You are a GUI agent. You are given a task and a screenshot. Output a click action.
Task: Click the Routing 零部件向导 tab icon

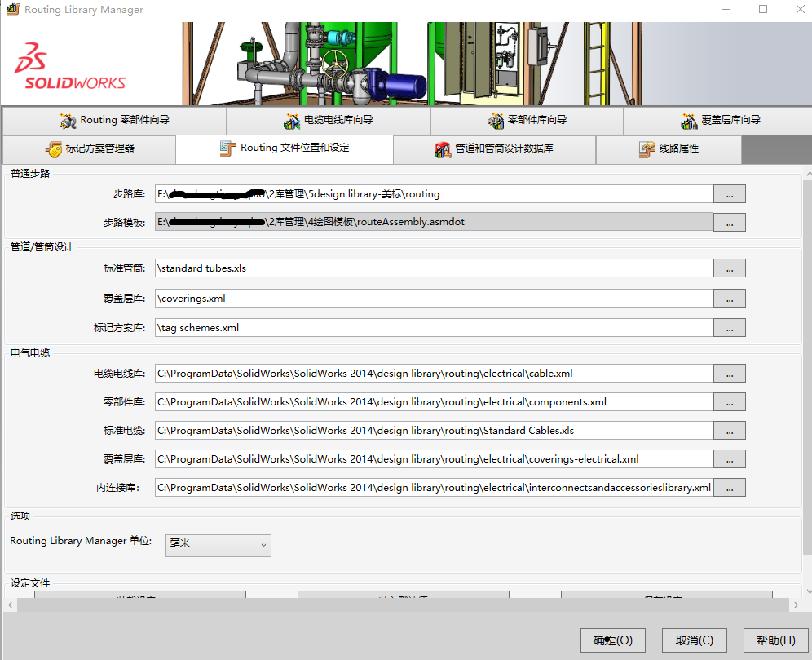(x=68, y=121)
